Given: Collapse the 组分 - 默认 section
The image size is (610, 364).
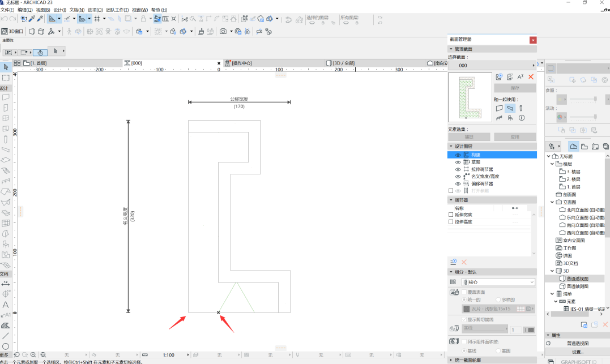Looking at the screenshot, I should point(451,272).
